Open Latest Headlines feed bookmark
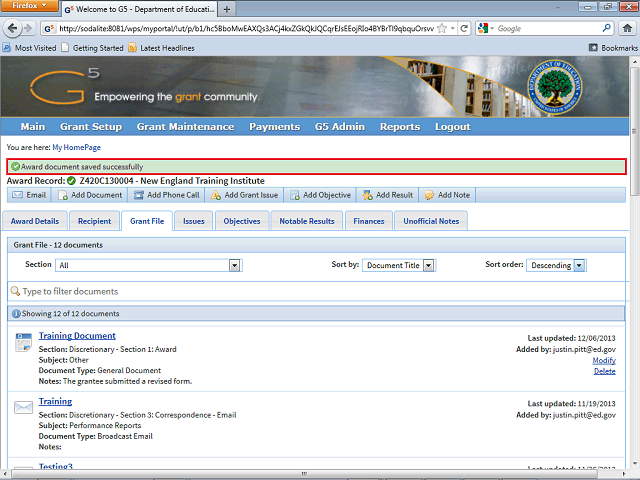Viewport: 640px width, 480px height. pyautogui.click(x=161, y=48)
